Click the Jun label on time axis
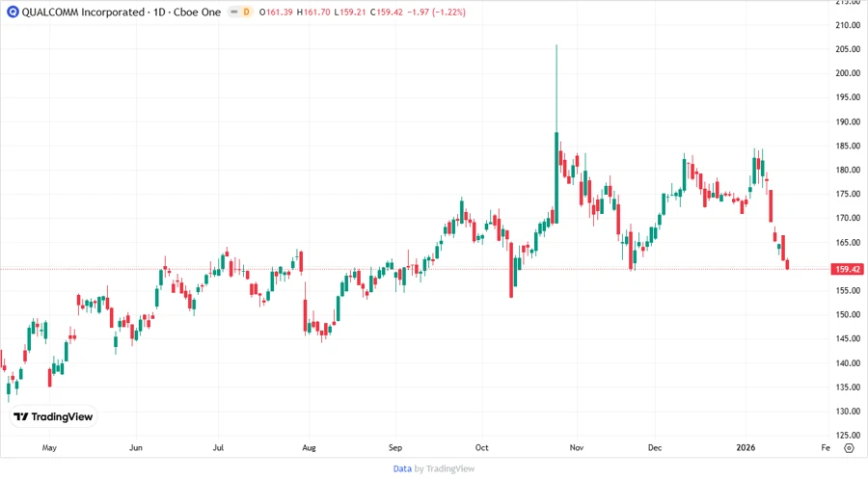Image resolution: width=868 pixels, height=480 pixels. [136, 448]
